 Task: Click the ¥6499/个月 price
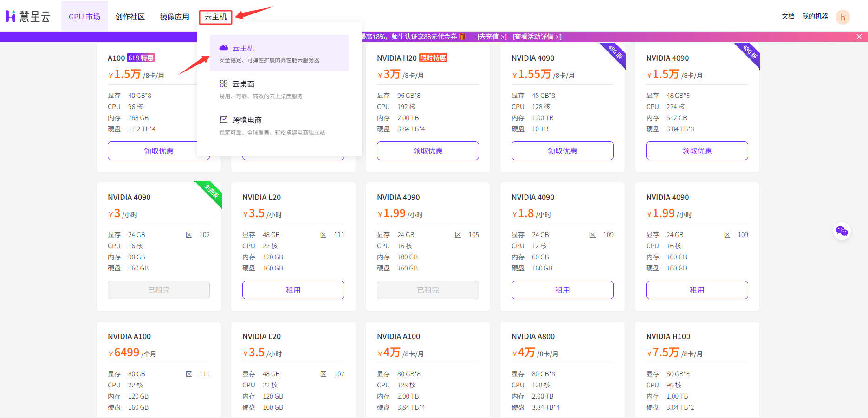tap(132, 353)
